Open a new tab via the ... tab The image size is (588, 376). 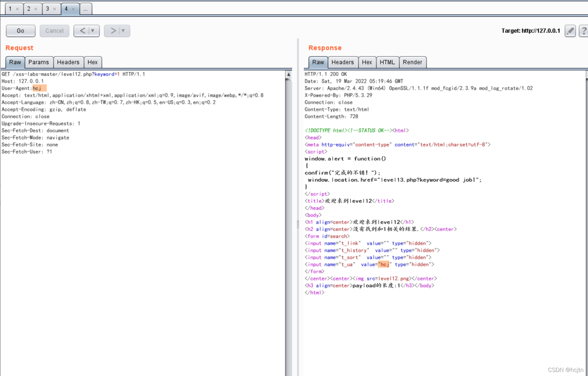click(86, 9)
